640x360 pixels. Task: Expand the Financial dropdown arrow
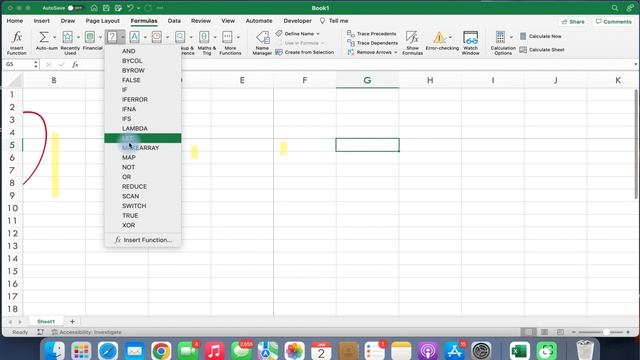(100, 37)
